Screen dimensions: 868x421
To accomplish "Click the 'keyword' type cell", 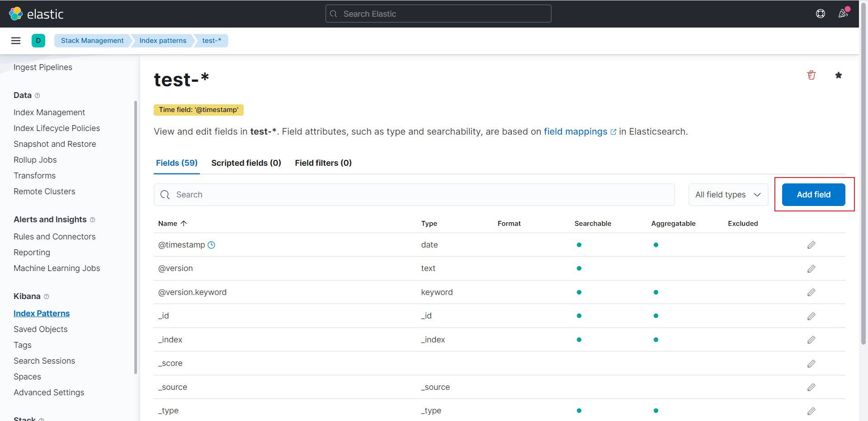I will (437, 292).
